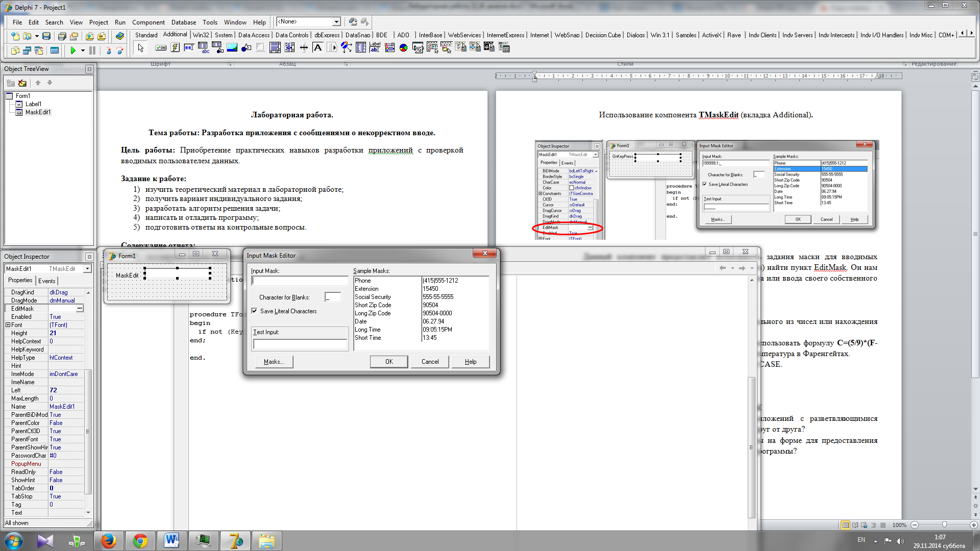
Task: Click the Windows Start button
Action: click(14, 541)
